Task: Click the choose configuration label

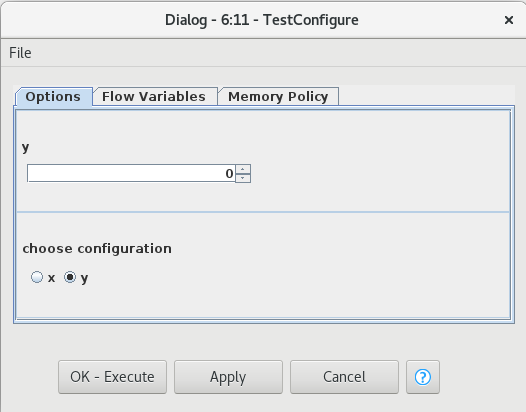Action: (97, 249)
